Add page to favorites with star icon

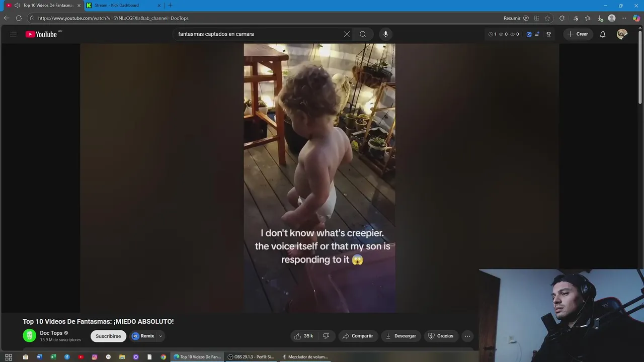[548, 18]
